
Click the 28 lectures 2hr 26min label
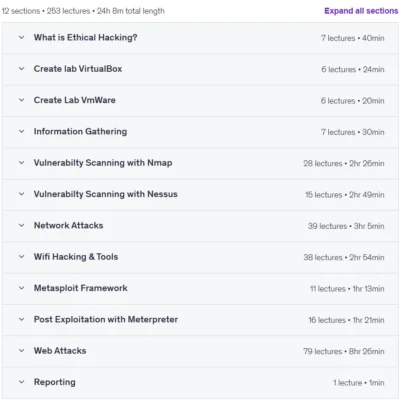click(x=344, y=163)
